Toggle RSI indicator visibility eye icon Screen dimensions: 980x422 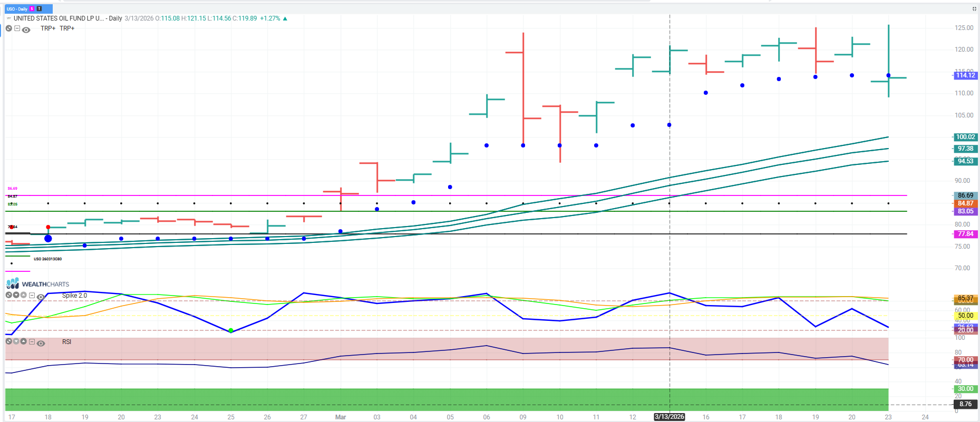click(41, 344)
